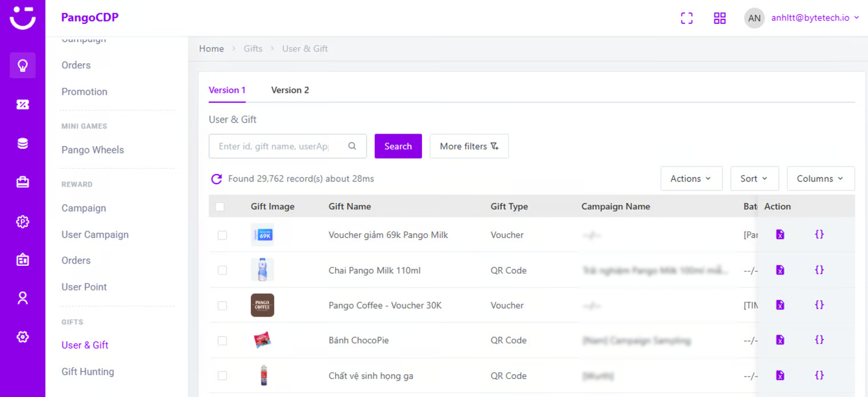View JSON for Bánh ChocoPie row
Screen dimensions: 868x397
point(819,340)
